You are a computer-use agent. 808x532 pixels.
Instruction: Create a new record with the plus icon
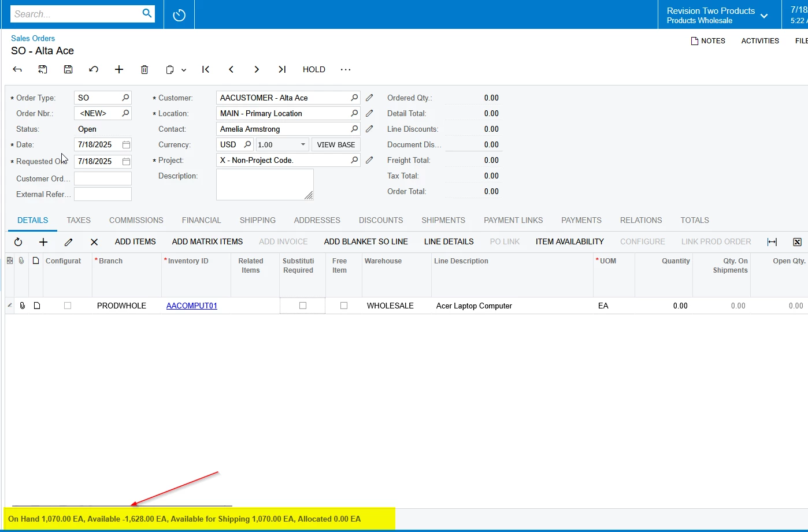coord(119,69)
